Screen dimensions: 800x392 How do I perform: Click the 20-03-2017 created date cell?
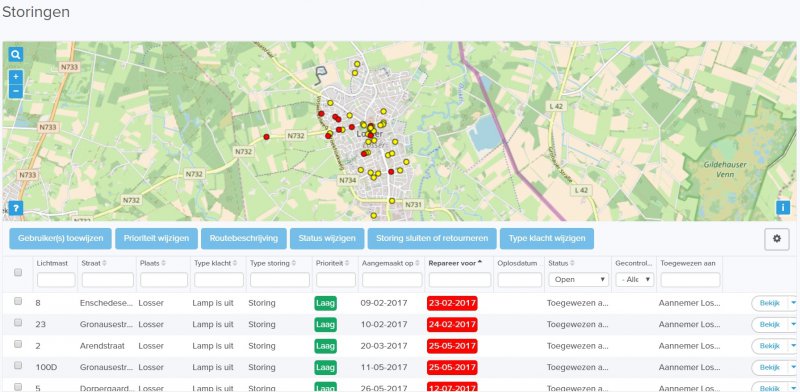tap(384, 346)
